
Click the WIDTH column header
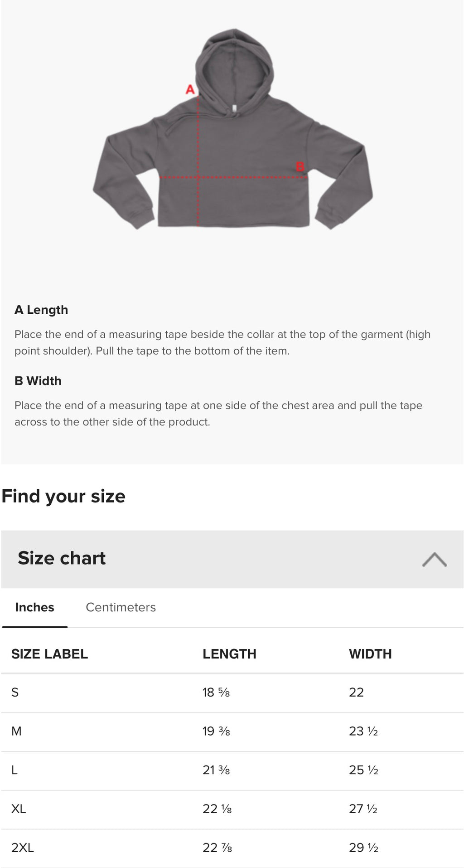[370, 654]
